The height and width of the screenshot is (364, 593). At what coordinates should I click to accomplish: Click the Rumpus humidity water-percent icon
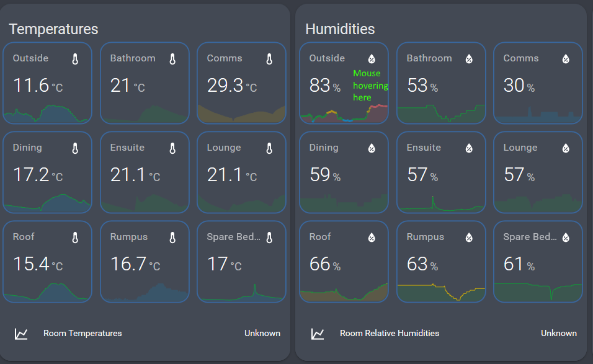[x=469, y=237]
